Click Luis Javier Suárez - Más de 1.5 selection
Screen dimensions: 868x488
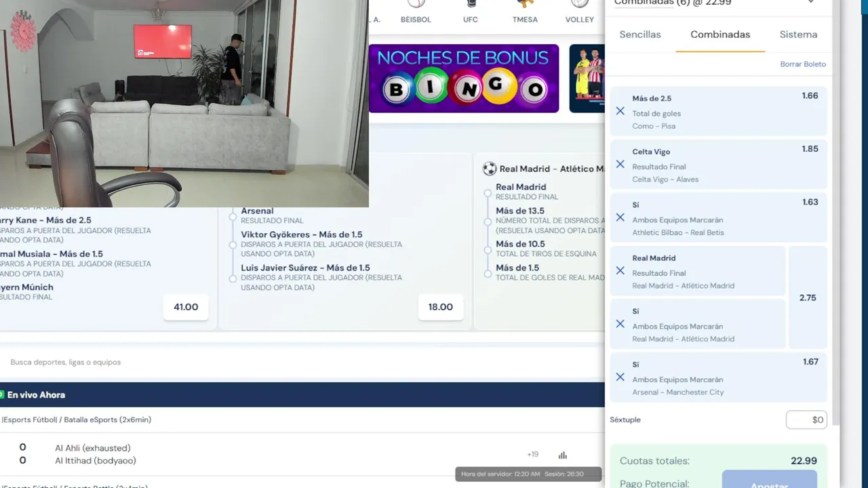click(x=305, y=268)
